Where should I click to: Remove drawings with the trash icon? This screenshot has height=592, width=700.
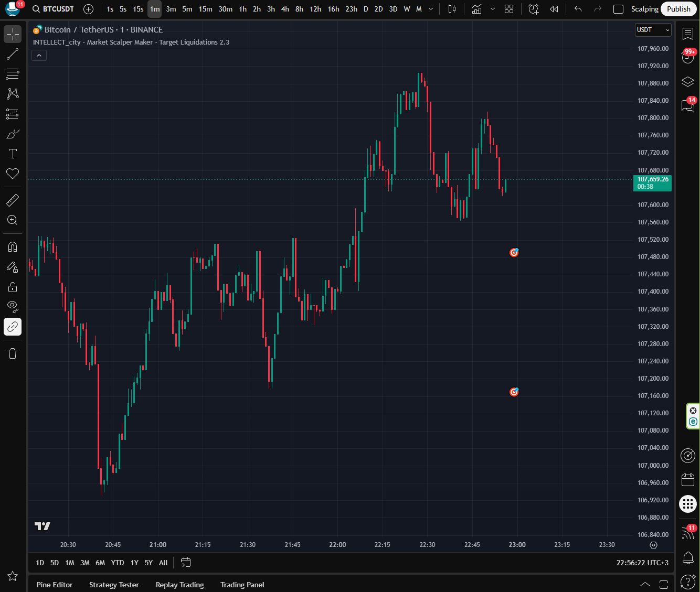coord(13,353)
